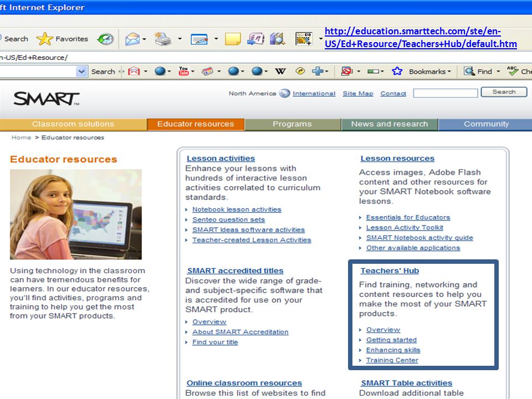Click the yellow diamond arrow icon

pos(300,71)
